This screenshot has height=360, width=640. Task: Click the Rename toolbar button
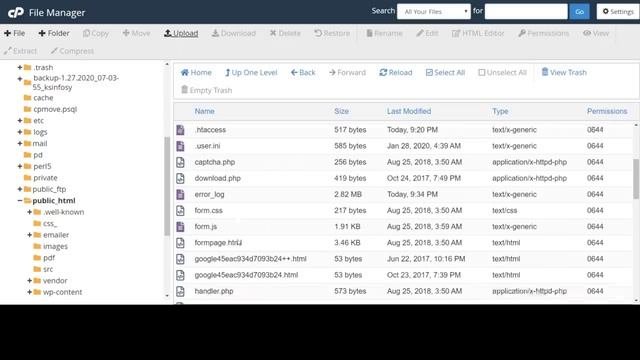[x=384, y=33]
